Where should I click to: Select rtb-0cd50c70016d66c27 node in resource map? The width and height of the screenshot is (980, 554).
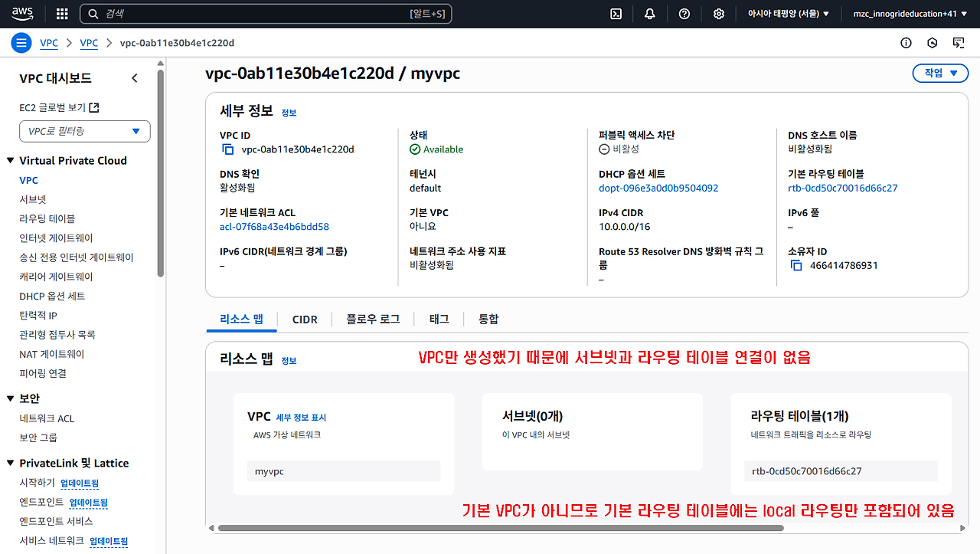(841, 471)
